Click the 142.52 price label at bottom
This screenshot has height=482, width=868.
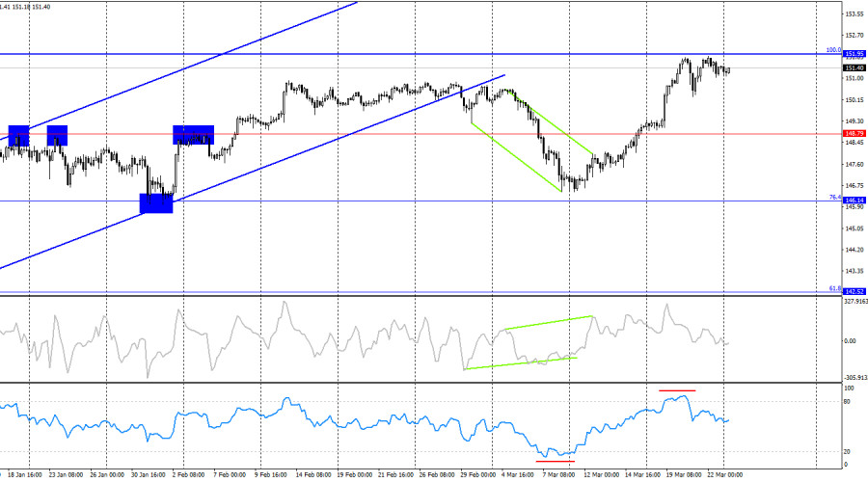(854, 292)
